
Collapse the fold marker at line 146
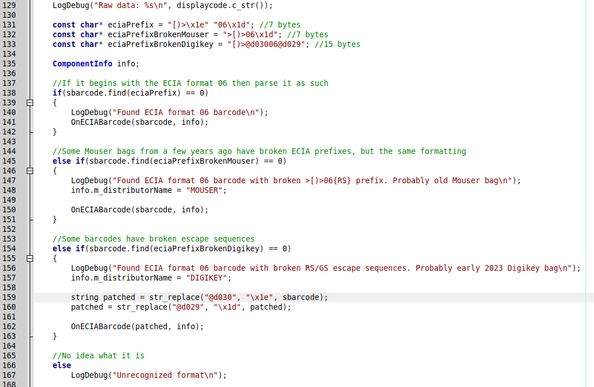(30, 171)
